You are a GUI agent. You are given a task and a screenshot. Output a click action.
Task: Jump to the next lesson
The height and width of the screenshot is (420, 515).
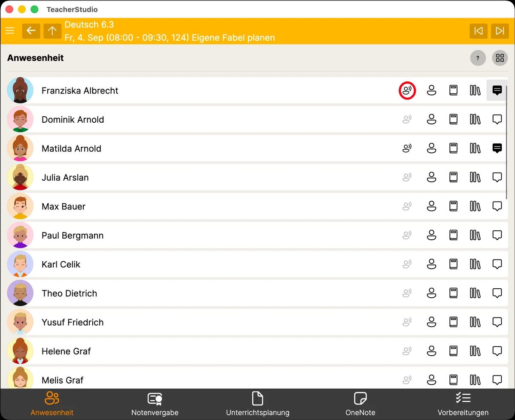pos(500,31)
